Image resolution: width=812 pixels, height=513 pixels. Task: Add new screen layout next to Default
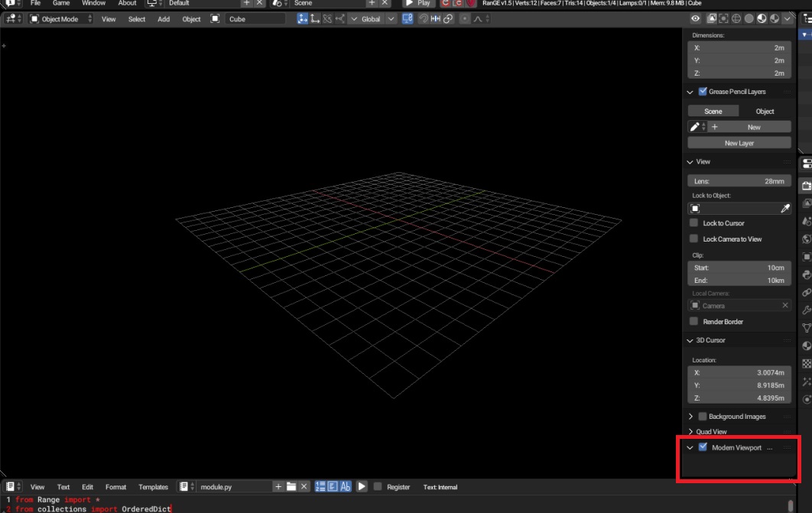click(x=246, y=3)
